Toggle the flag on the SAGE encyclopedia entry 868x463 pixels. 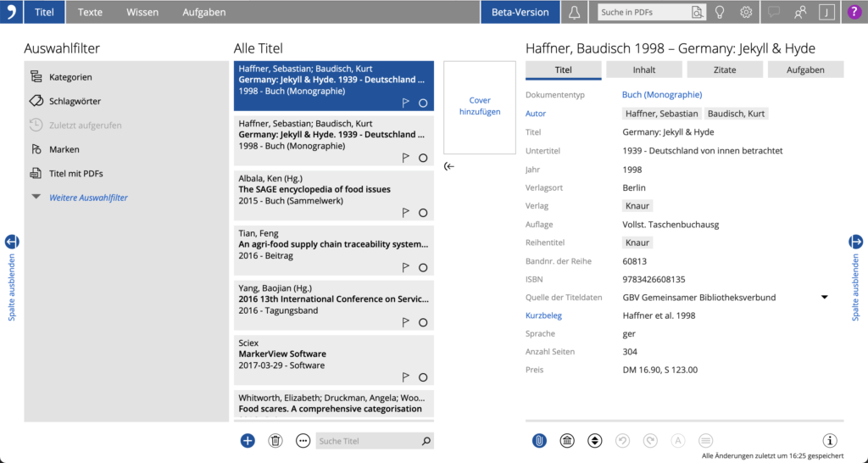(x=406, y=213)
